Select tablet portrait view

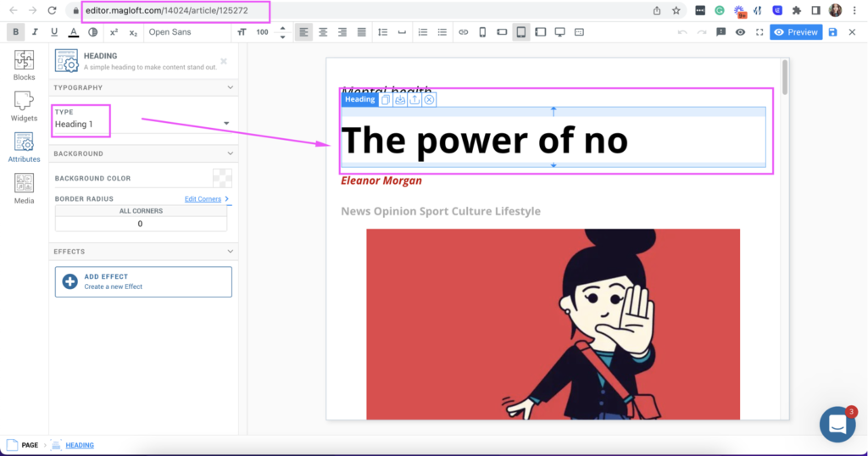[521, 32]
